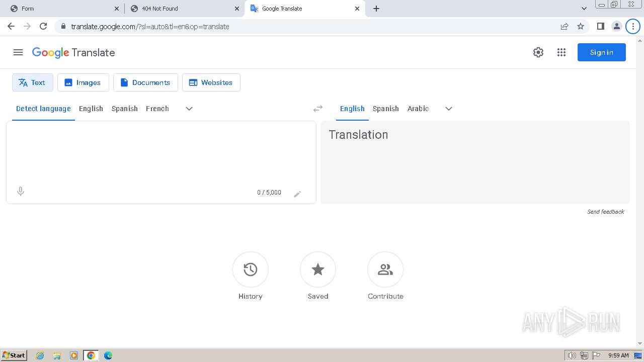Viewport: 644px width, 362px height.
Task: Open Translate settings gear
Action: pos(538,52)
